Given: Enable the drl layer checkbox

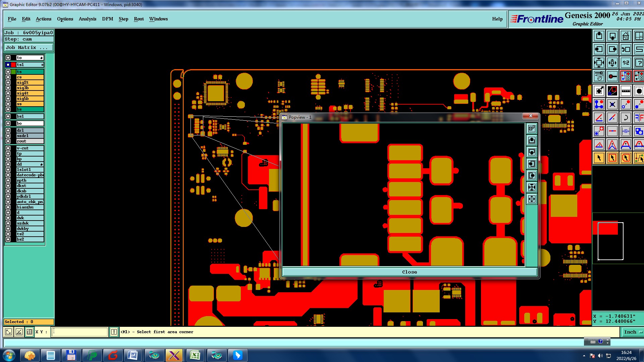Looking at the screenshot, I should click(x=8, y=130).
